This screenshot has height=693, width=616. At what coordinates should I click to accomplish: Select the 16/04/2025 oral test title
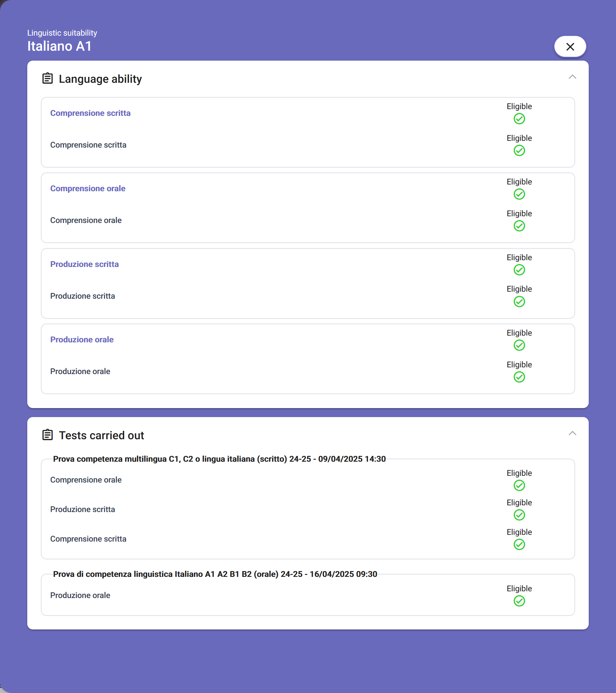coord(215,574)
